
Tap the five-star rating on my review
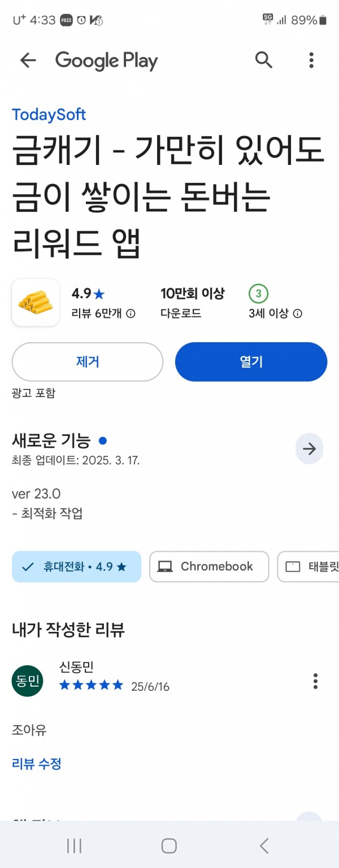(x=91, y=686)
